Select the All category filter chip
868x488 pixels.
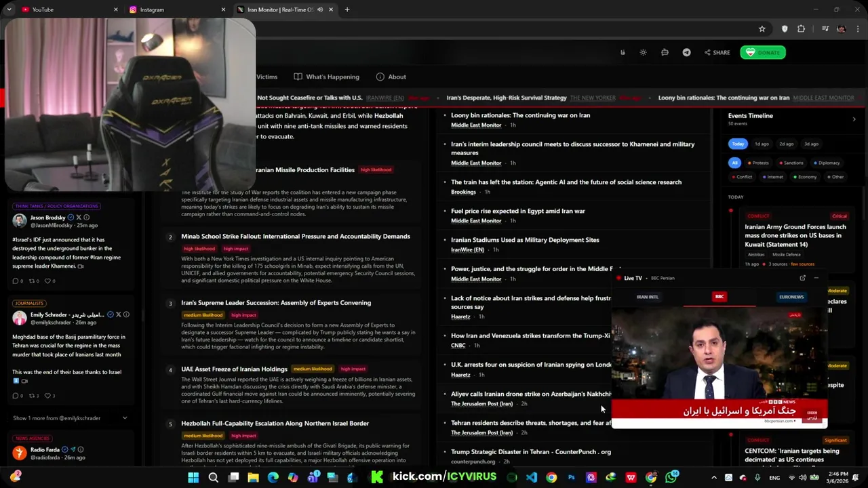coord(734,163)
